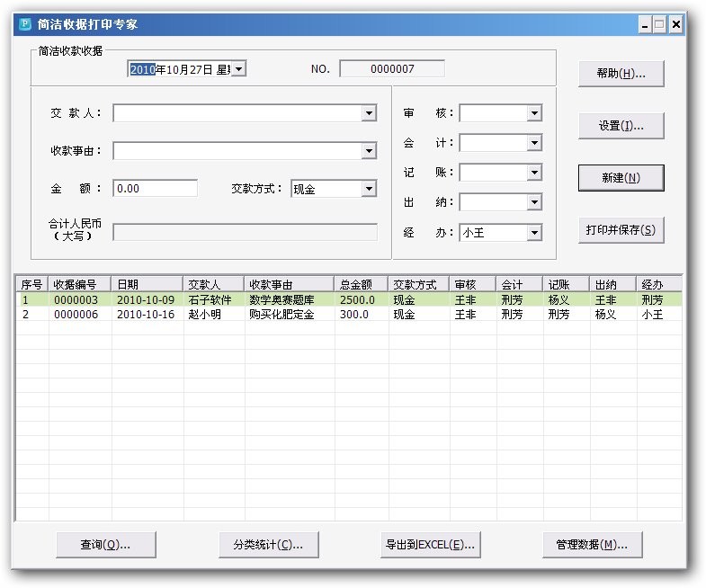This screenshot has width=706, height=588.
Task: Expand the 记账 dropdown
Action: click(534, 173)
